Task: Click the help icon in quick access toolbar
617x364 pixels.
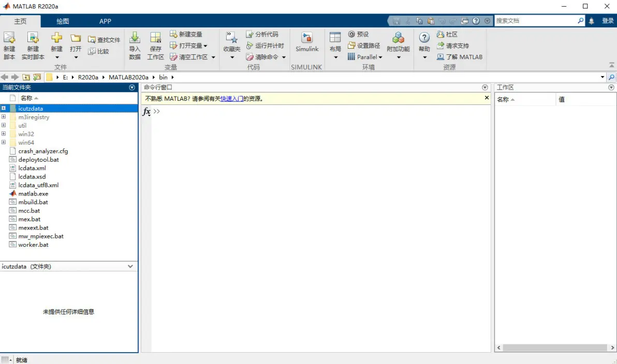Action: click(476, 21)
